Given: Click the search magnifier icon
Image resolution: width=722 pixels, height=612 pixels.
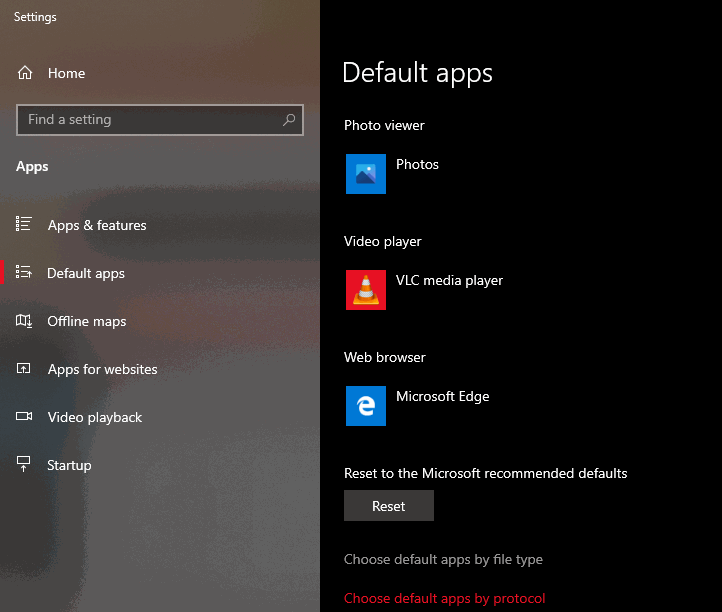Looking at the screenshot, I should [289, 120].
